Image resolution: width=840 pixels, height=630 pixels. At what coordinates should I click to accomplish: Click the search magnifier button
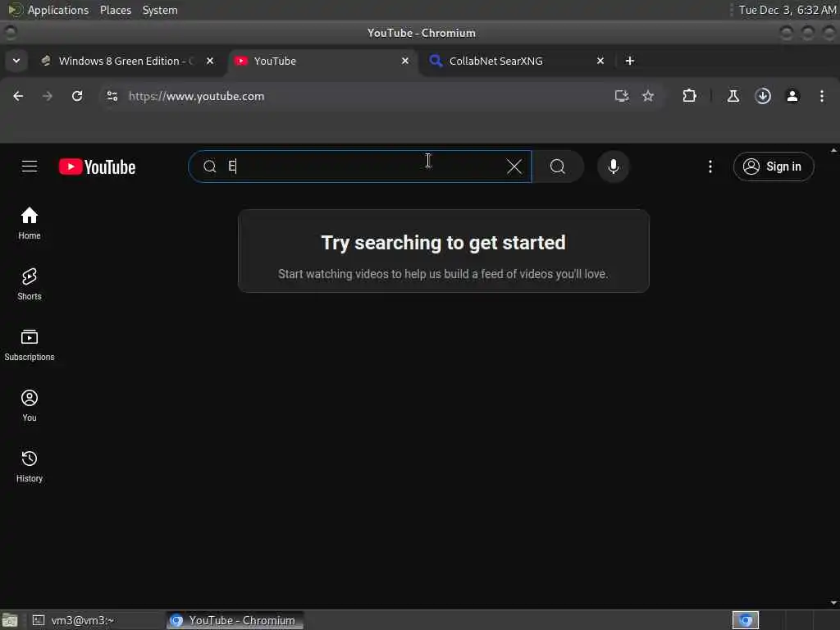pos(558,167)
